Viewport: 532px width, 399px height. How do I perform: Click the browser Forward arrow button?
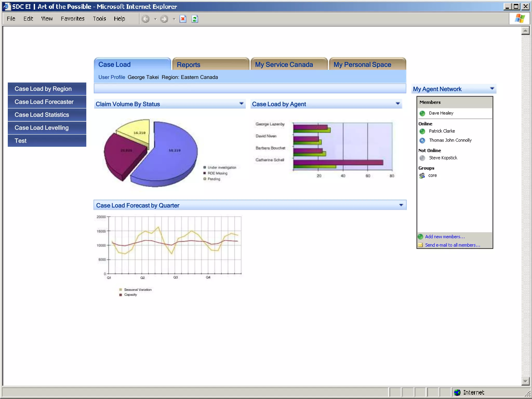[x=164, y=19]
